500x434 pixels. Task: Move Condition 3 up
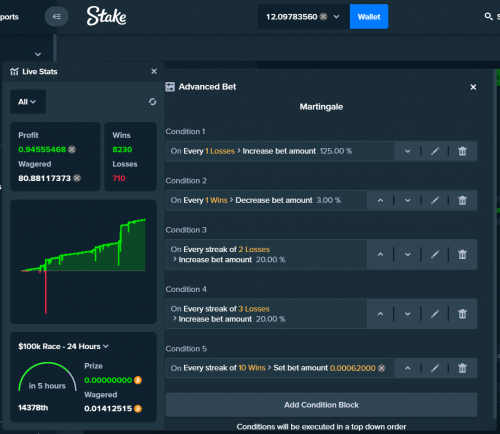[x=380, y=255]
